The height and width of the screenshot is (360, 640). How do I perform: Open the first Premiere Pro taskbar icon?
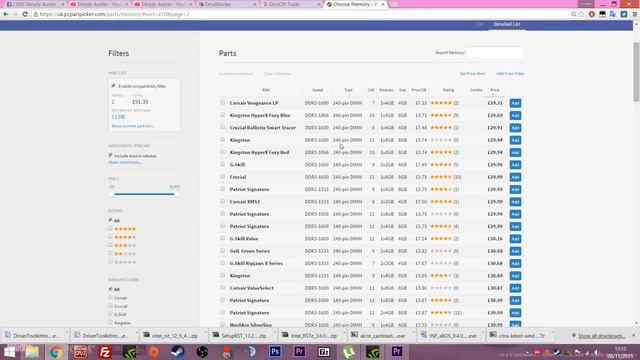(x=299, y=351)
